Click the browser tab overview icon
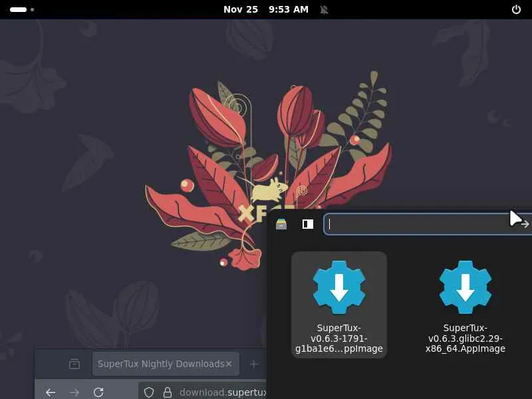532x399 pixels. click(74, 364)
